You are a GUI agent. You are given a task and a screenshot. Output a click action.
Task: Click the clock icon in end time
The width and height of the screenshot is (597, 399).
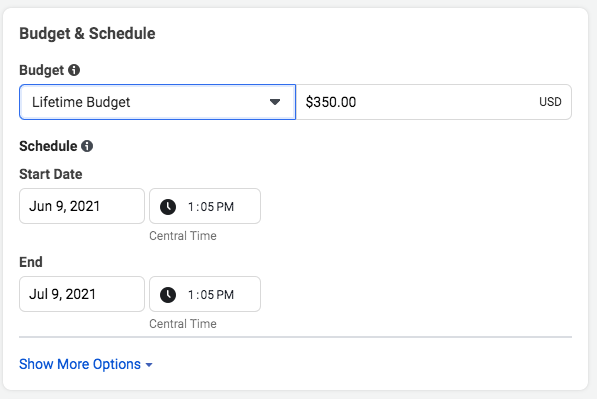pyautogui.click(x=168, y=295)
